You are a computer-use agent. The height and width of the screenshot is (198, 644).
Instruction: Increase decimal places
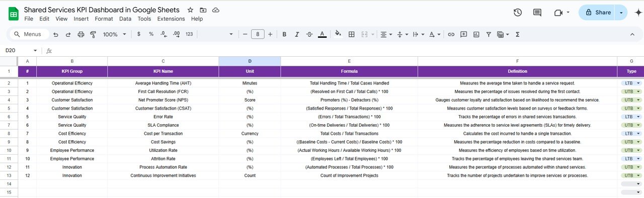point(176,34)
